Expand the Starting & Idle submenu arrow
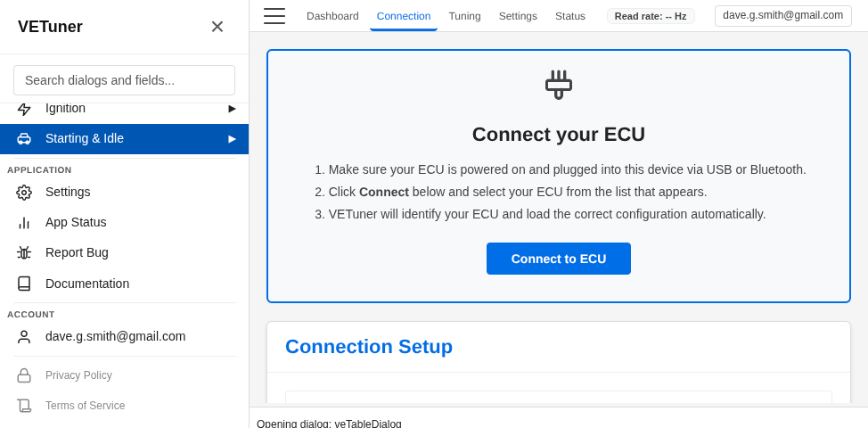 [233, 139]
